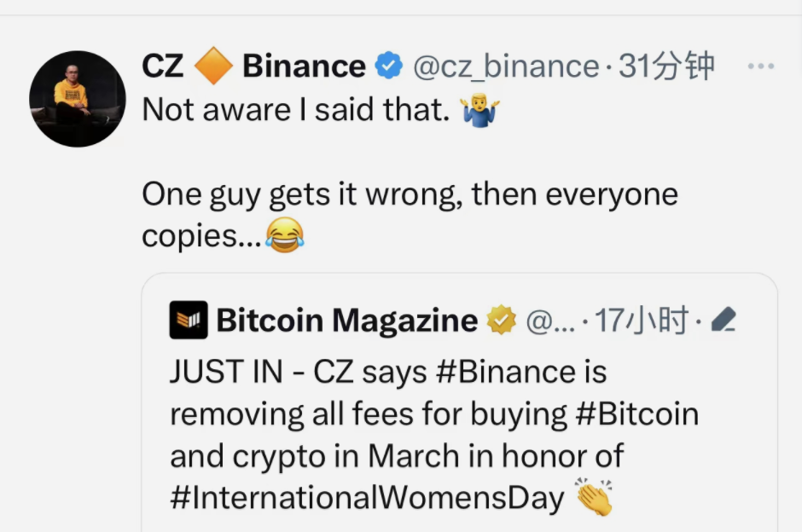
Task: Open the #Bitcoin hashtag
Action: coord(636,414)
